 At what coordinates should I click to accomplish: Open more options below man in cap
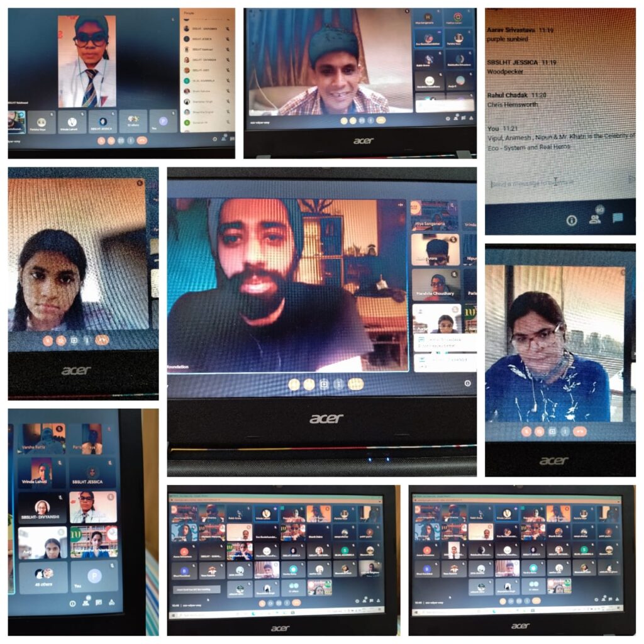(370, 120)
